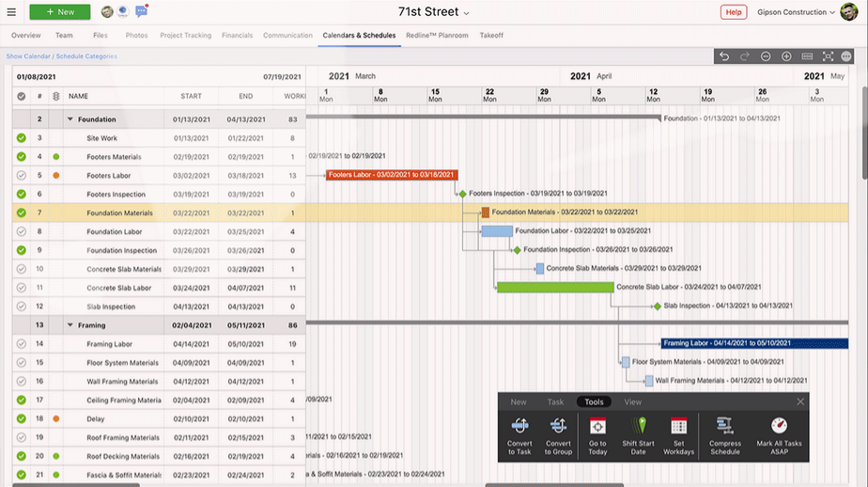Click the Footers Inspection milestone diamond
Viewport: 868px width, 487px height.
tap(463, 194)
